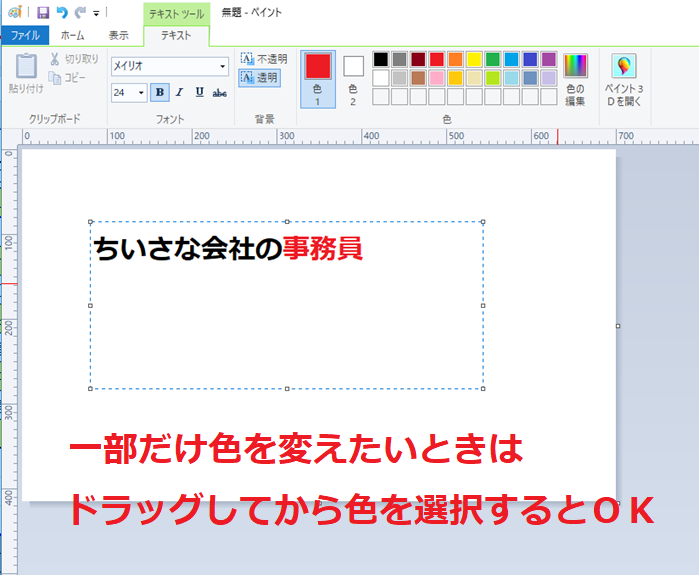Select opaque (不透明) background option
Screen dimensions: 699x575
pos(263,59)
